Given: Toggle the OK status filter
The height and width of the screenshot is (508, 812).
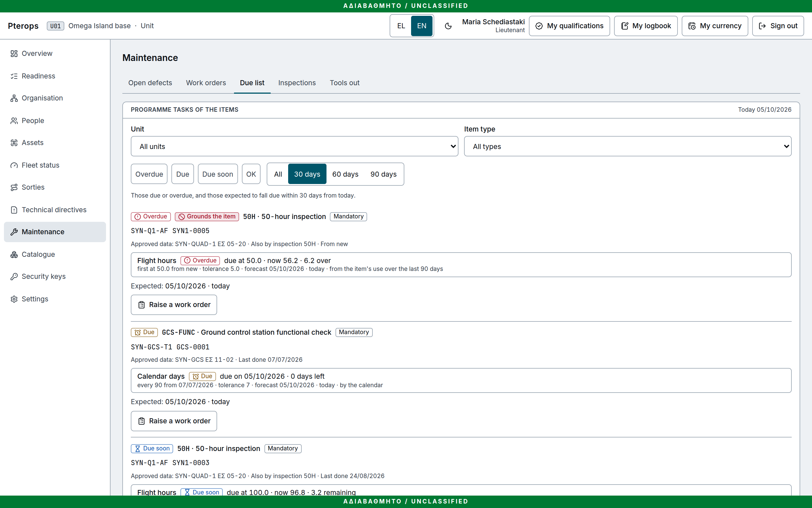Looking at the screenshot, I should [251, 174].
